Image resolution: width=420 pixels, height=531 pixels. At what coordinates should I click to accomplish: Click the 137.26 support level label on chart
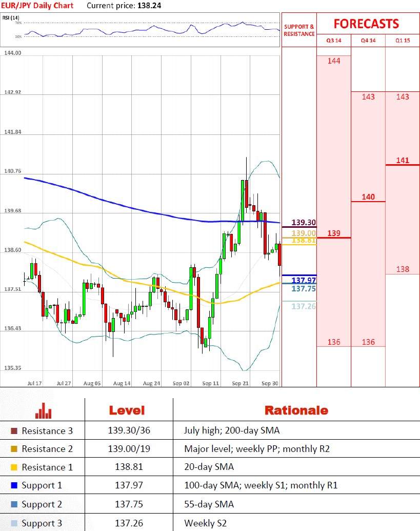[x=304, y=306]
